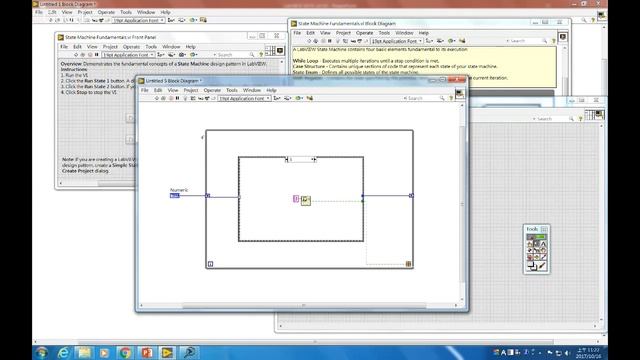Screen dimensions: 640x360
Task: Click the "Numeric" terminal label
Action: 179,190
